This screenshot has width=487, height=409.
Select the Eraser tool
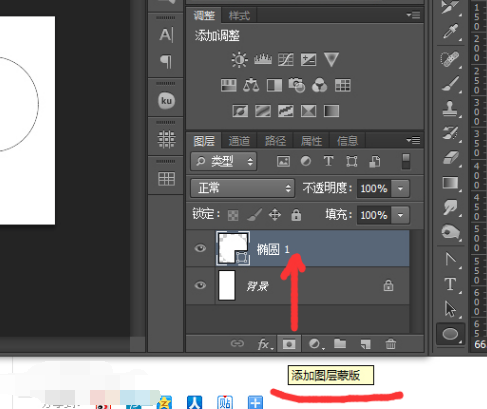click(x=450, y=157)
